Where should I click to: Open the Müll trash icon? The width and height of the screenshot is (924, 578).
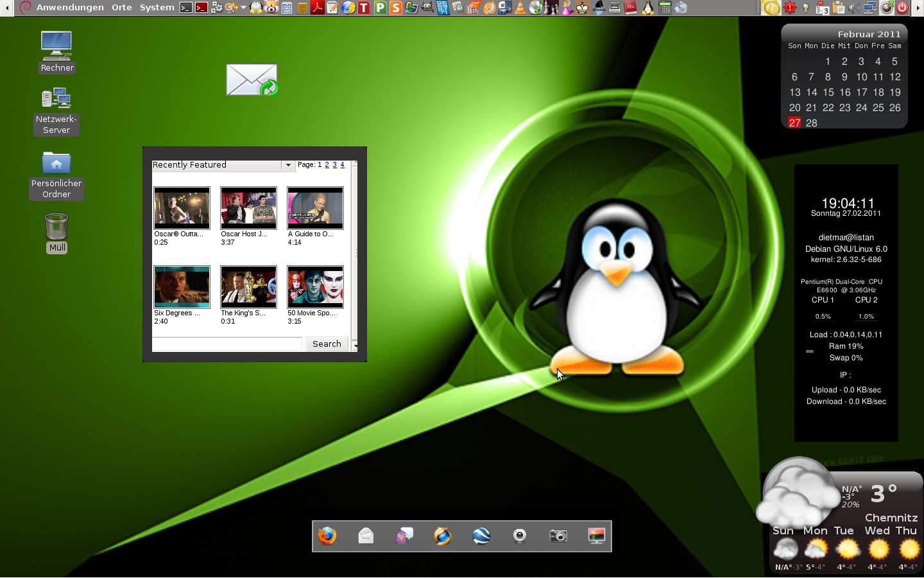[56, 232]
